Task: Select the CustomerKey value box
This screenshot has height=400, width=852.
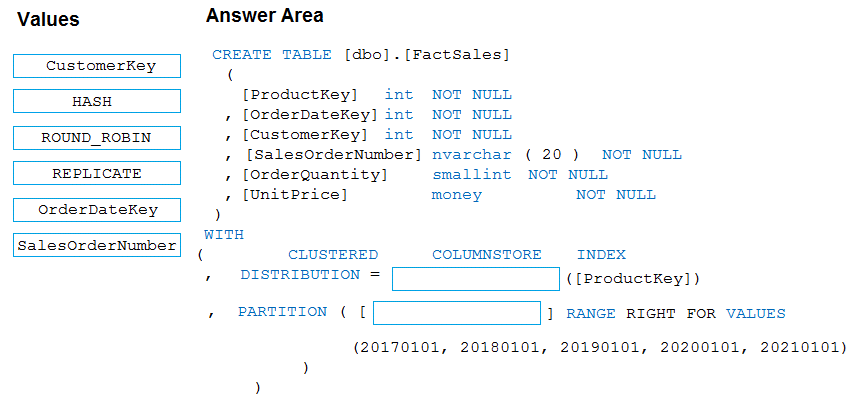Action: click(97, 66)
